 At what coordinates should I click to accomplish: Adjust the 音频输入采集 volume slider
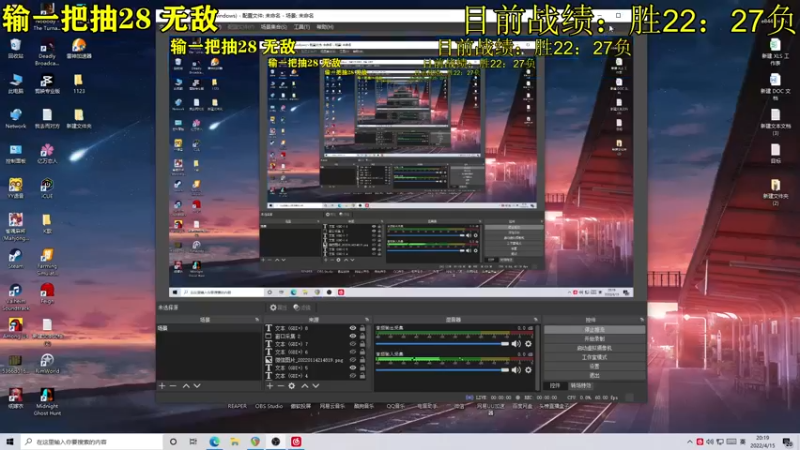(442, 369)
